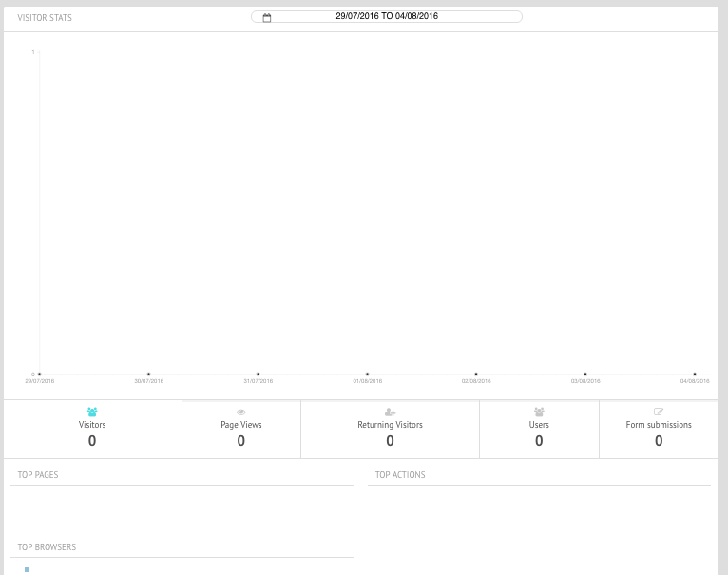Screen dimensions: 728x575
Task: Click the chart data point for 03/08/2016
Action: [585, 374]
